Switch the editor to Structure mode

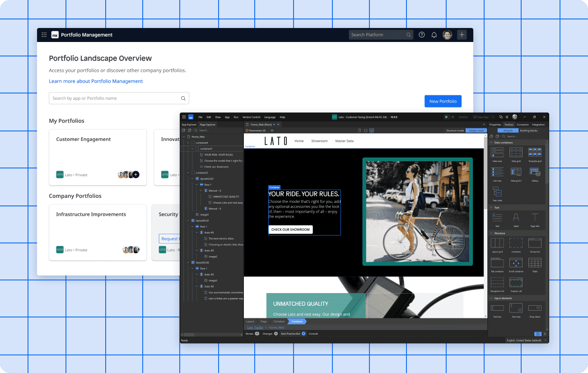click(x=455, y=131)
